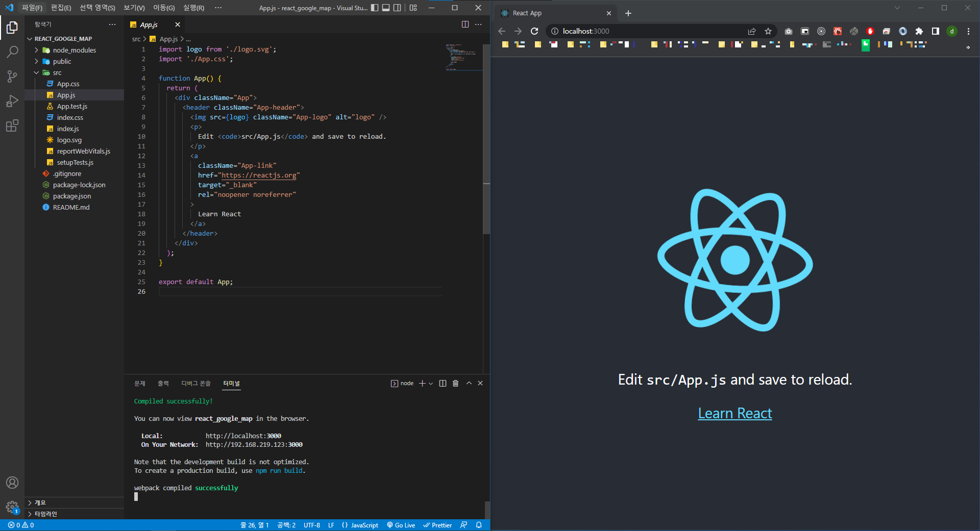Toggle primary side bar visibility
This screenshot has width=980, height=531.
click(x=375, y=8)
